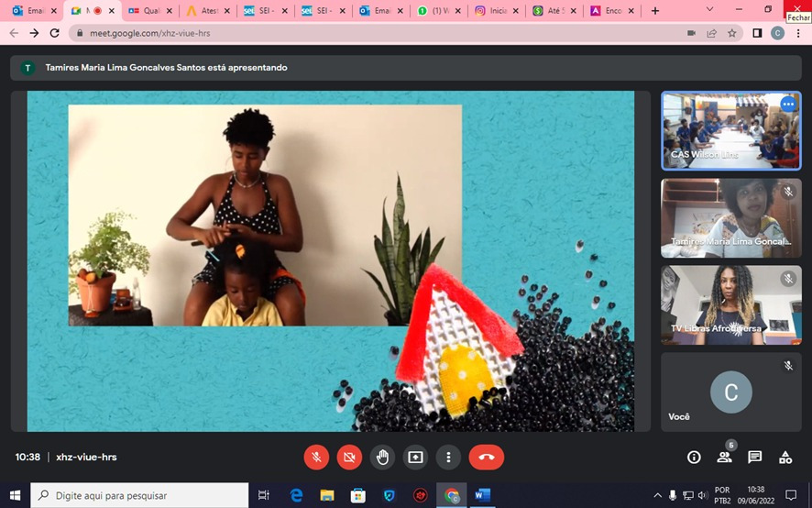Bookmark this page with star icon

pos(731,33)
